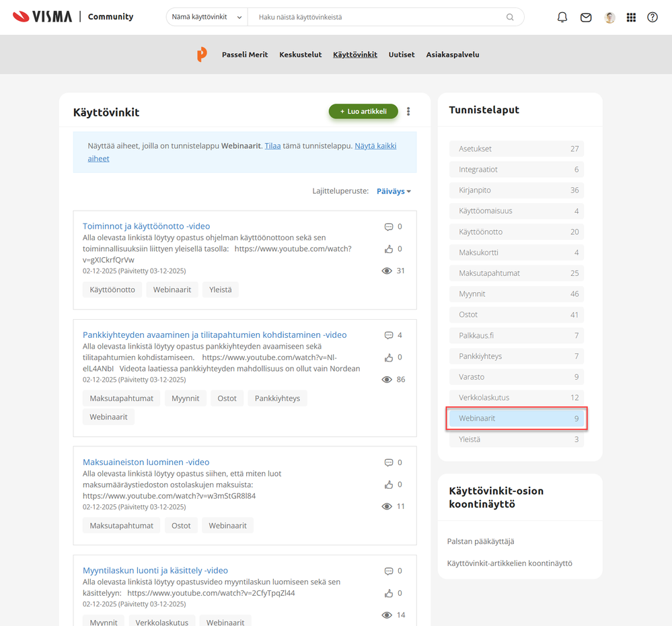Image resolution: width=672 pixels, height=626 pixels.
Task: Open the help question mark icon
Action: (x=652, y=17)
